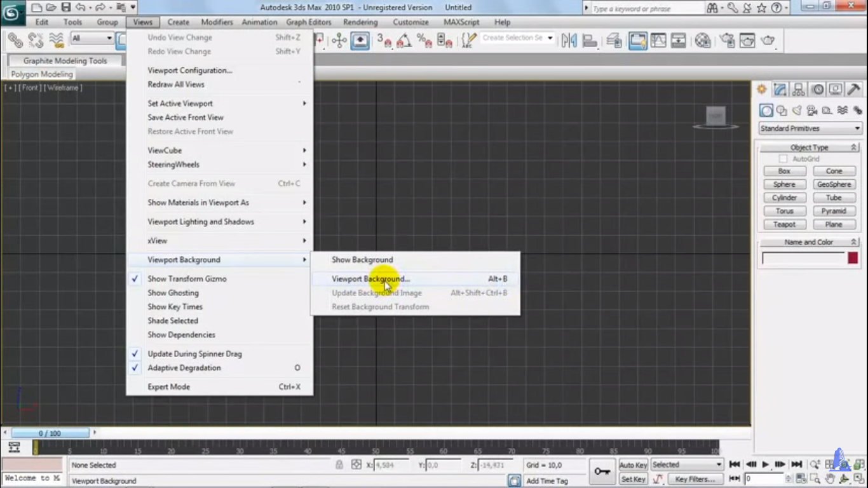Toggle the Angle Snap icon
Viewport: 868px width, 488px height.
pyautogui.click(x=403, y=41)
